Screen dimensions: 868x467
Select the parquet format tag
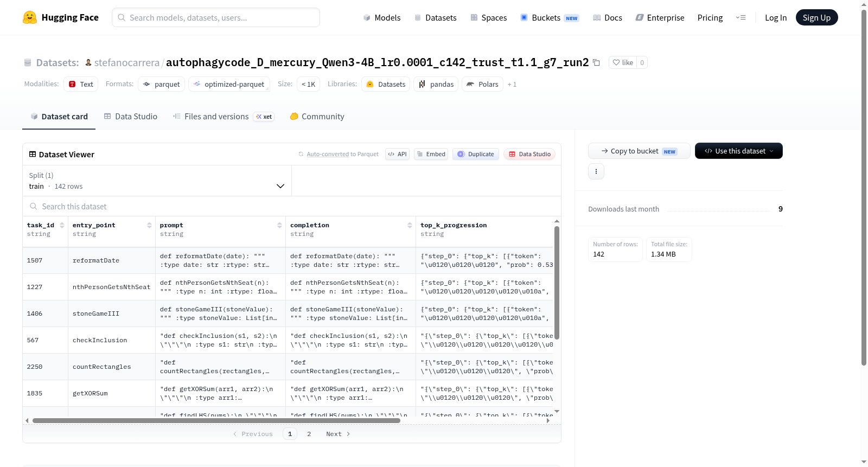coord(162,84)
